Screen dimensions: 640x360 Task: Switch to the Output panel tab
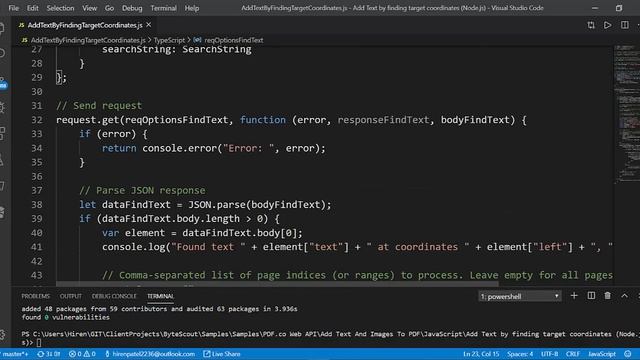(71, 296)
